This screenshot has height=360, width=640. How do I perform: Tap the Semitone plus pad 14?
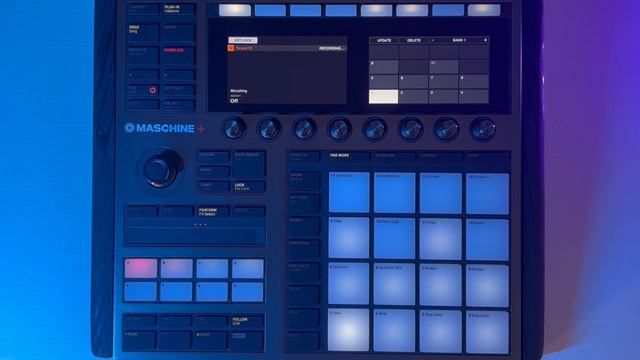[394, 193]
